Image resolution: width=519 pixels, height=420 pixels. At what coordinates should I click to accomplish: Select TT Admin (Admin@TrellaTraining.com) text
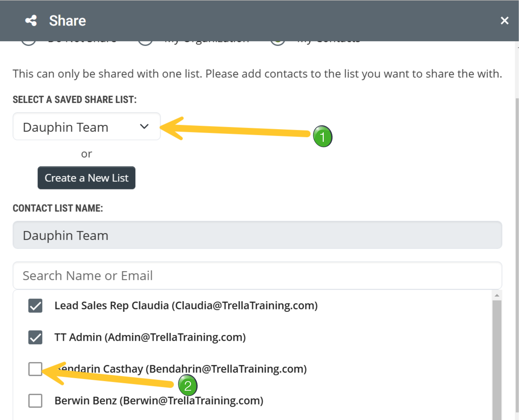[150, 337]
